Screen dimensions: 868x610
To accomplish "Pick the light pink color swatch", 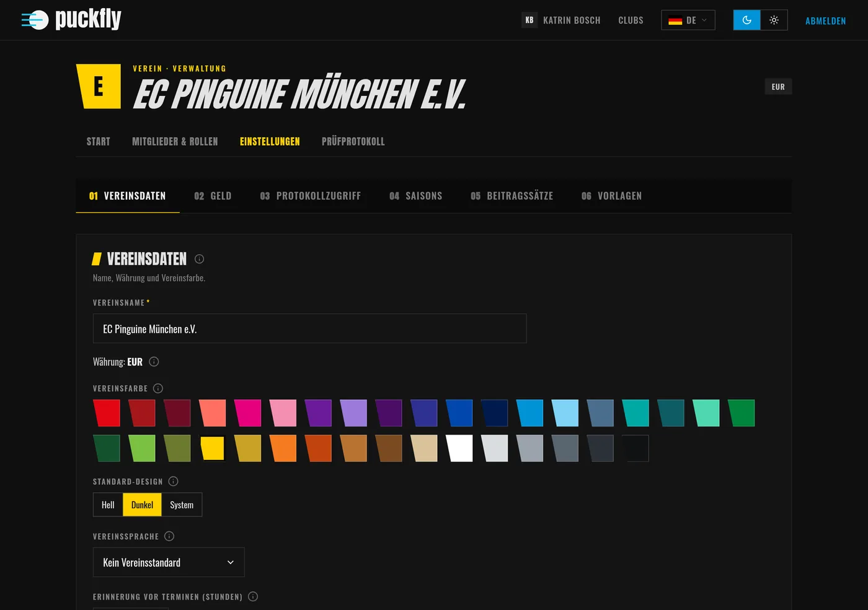I will coord(283,413).
